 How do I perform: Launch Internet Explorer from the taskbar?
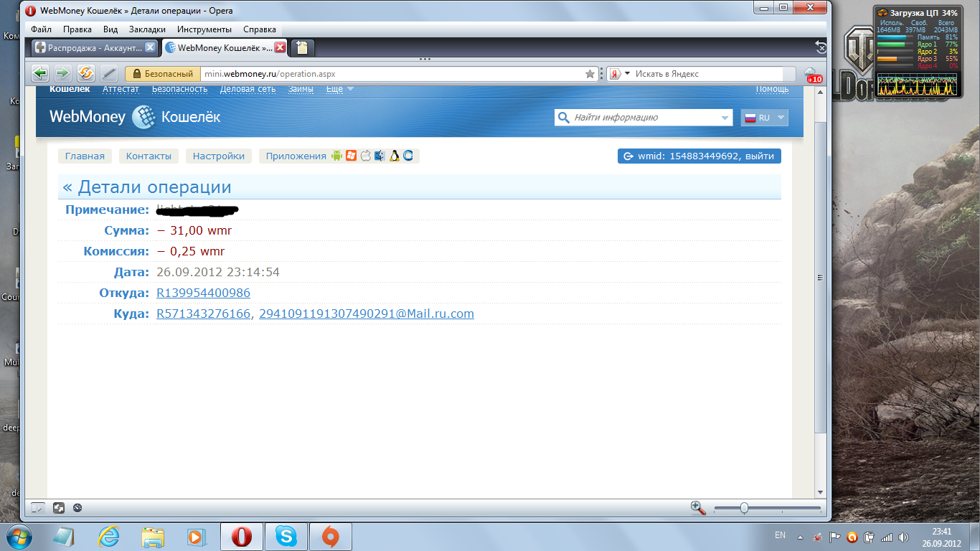[x=109, y=537]
